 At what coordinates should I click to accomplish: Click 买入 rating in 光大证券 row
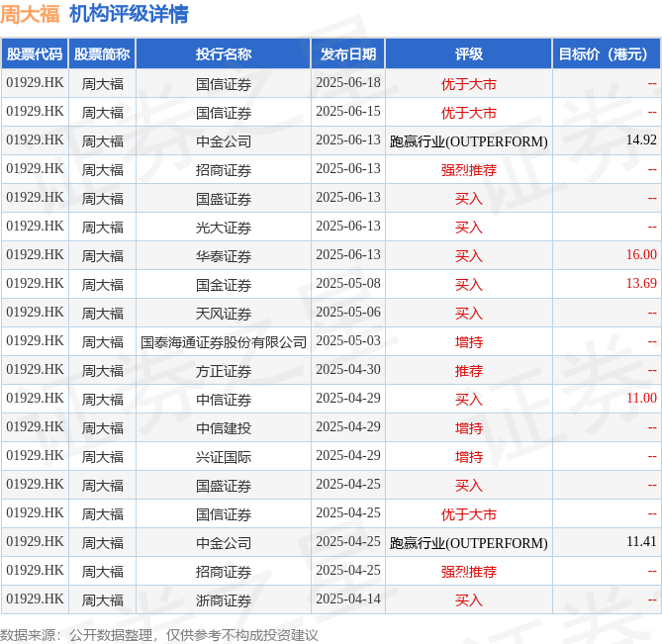(469, 228)
